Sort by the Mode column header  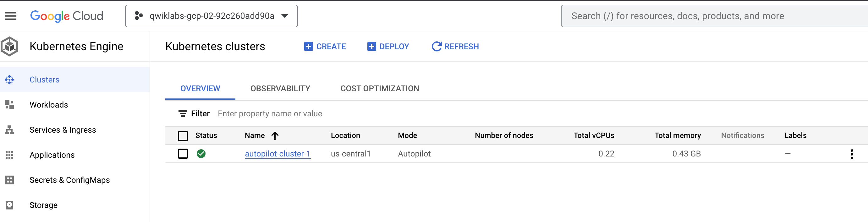[x=407, y=135]
